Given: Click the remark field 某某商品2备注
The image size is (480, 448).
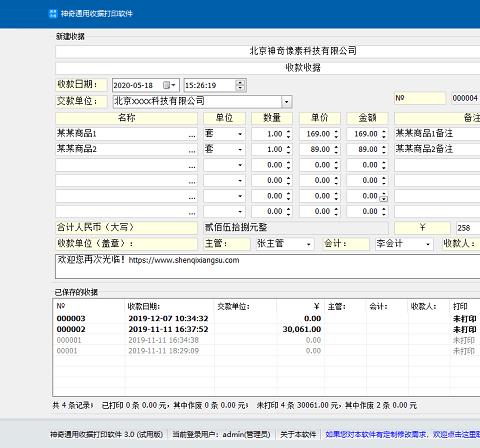Looking at the screenshot, I should tap(437, 149).
